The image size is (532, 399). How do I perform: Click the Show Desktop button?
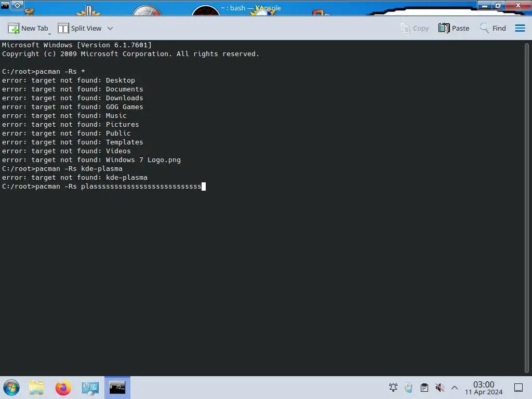tap(518, 388)
